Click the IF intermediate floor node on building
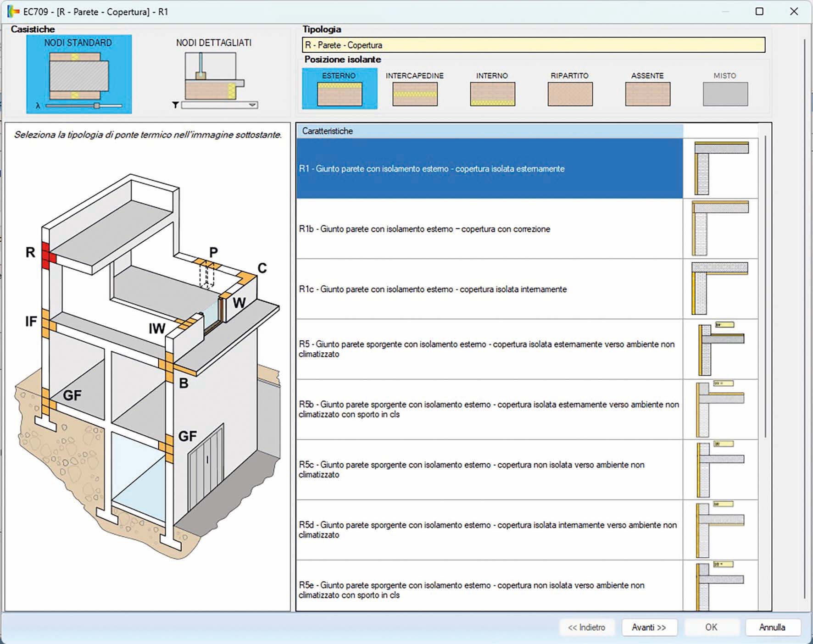 [48, 324]
